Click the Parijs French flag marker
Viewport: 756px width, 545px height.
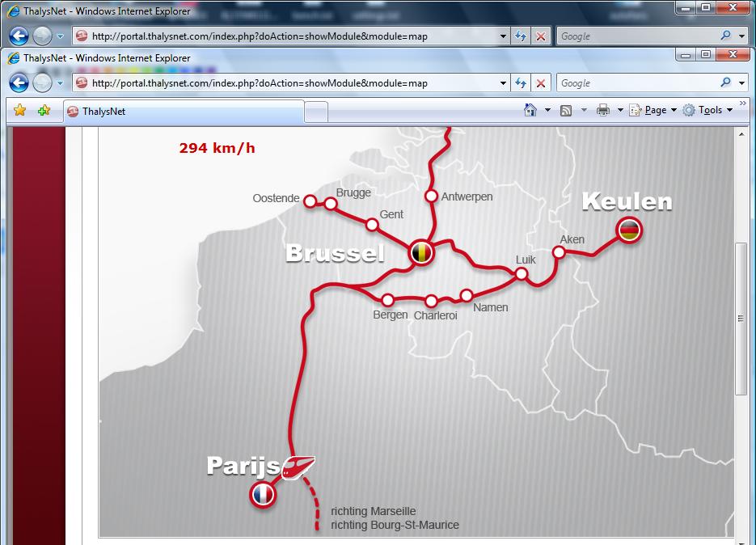[x=263, y=494]
